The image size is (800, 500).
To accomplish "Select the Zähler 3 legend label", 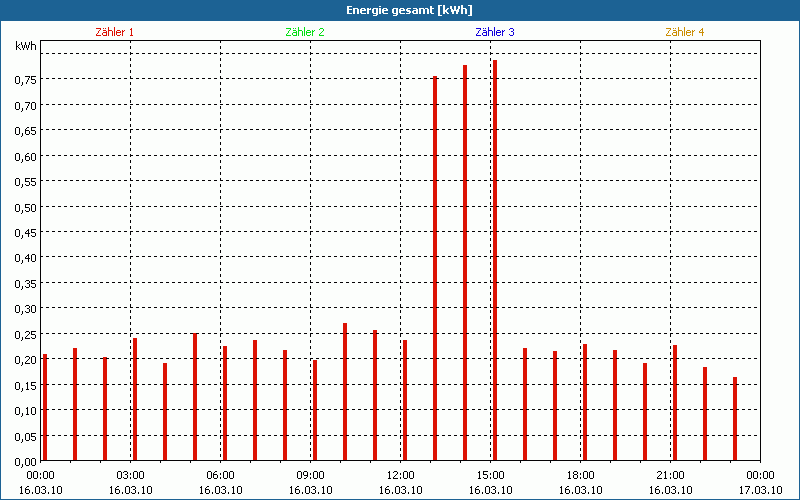I will [x=495, y=32].
